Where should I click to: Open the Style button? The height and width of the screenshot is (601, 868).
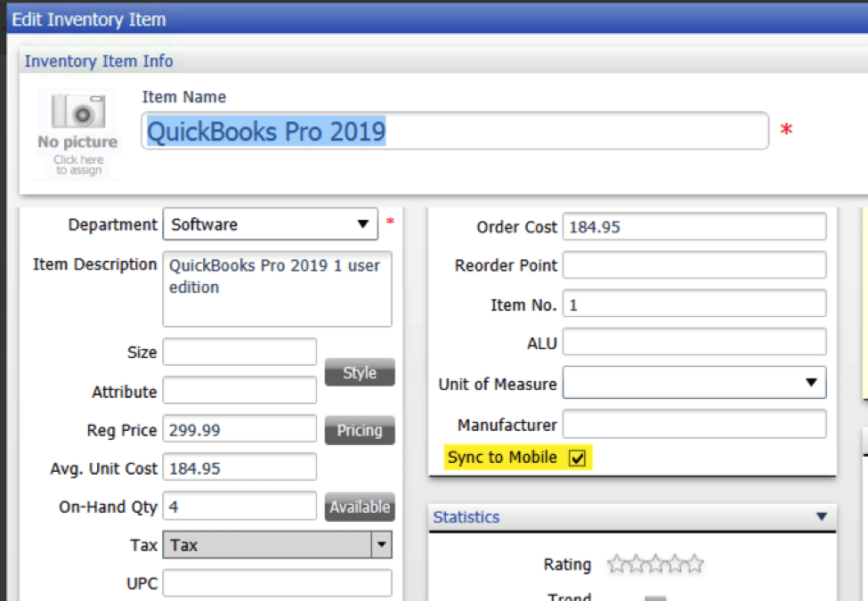tap(360, 372)
